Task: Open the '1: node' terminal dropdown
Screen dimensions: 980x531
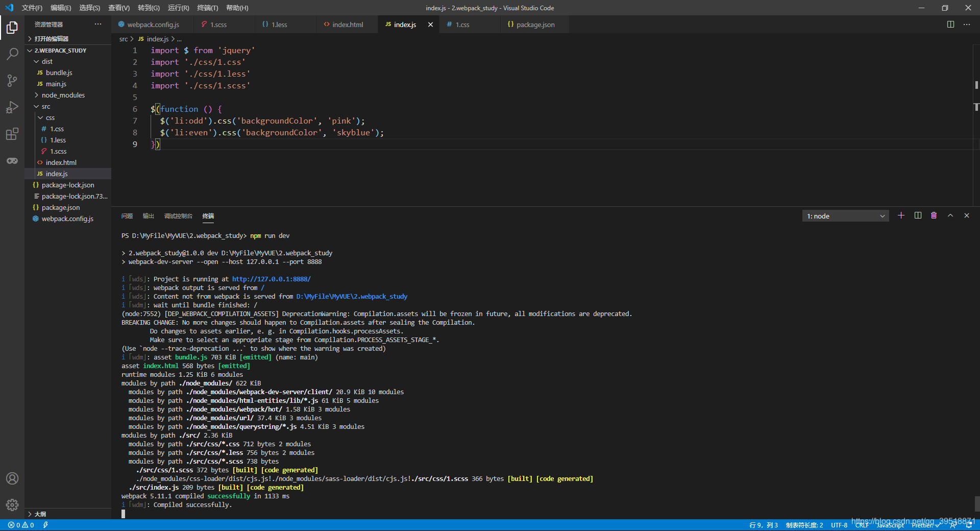Action: (x=845, y=216)
